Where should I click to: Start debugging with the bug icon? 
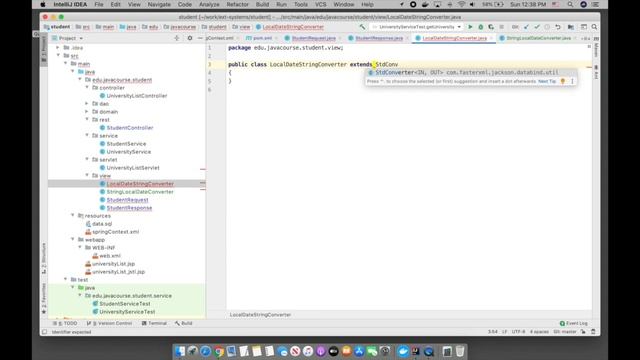point(481,27)
